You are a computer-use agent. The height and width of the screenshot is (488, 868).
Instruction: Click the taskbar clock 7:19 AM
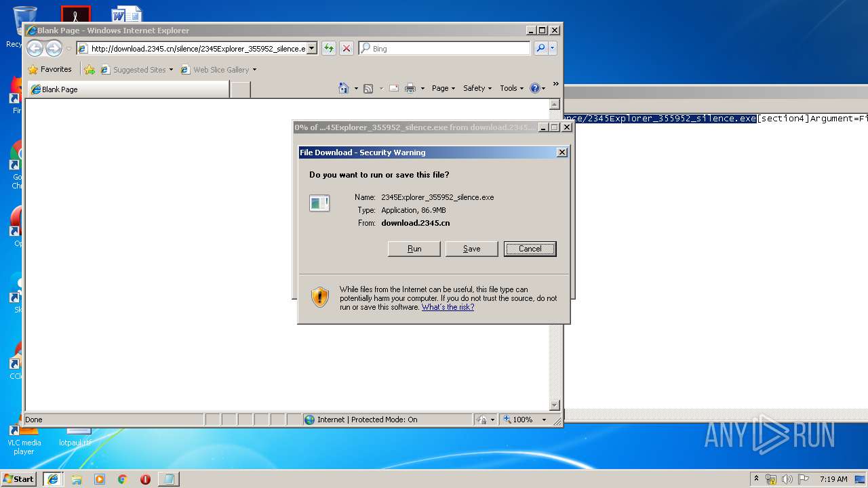coord(833,479)
